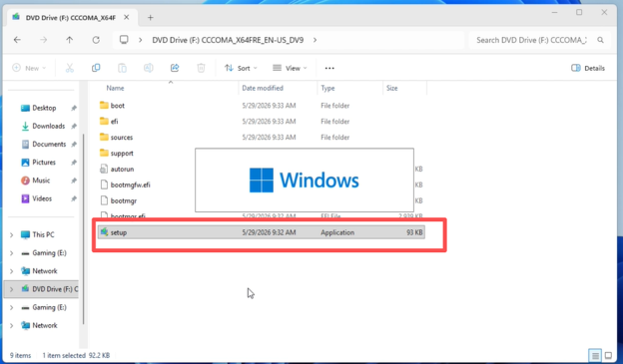Open Pictures in quick access
623x364 pixels.
pyautogui.click(x=44, y=163)
